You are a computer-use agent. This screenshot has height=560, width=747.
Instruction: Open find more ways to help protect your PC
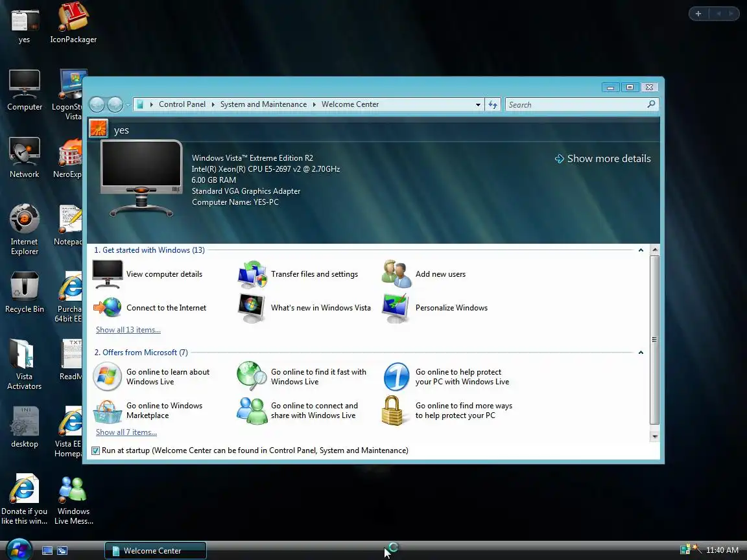[x=447, y=410]
